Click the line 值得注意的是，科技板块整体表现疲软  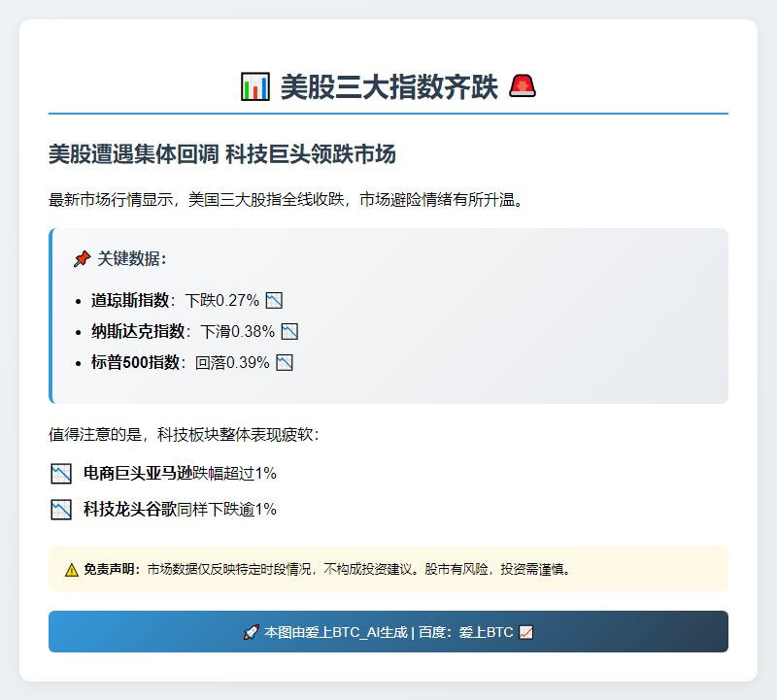click(185, 434)
